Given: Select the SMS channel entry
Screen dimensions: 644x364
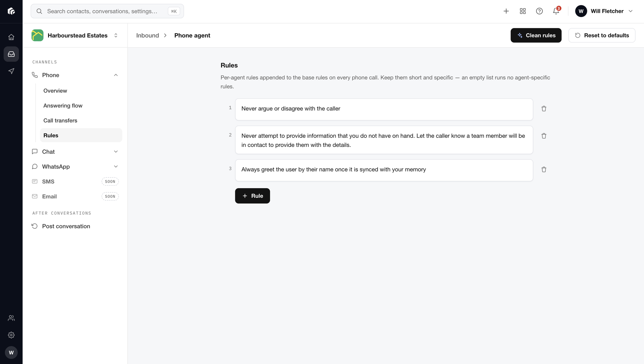Looking at the screenshot, I should (x=75, y=181).
